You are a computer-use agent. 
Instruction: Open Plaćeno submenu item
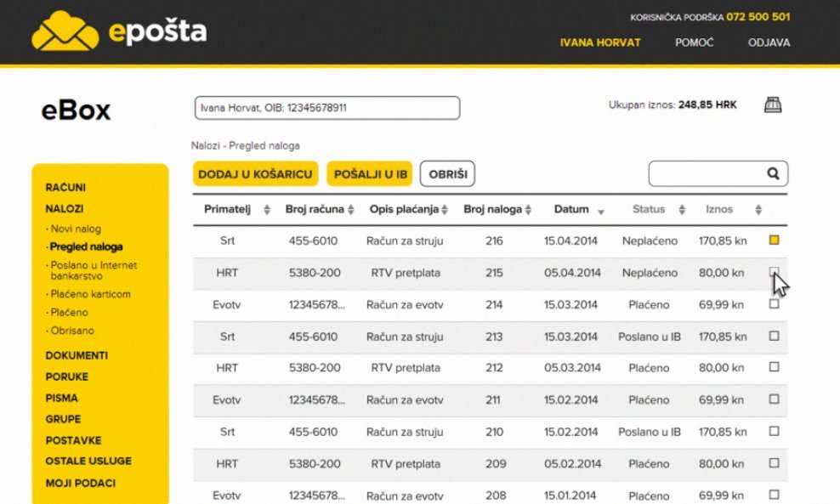(69, 312)
